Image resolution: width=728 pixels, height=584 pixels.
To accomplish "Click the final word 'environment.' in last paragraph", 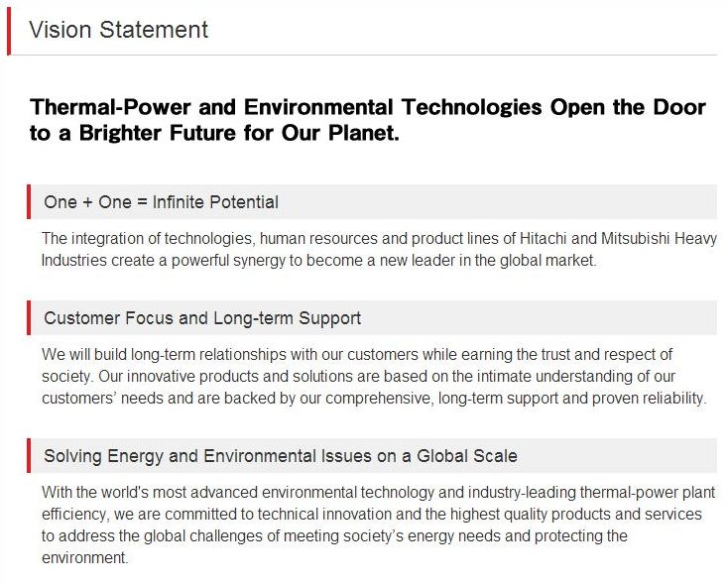I will coord(85,557).
